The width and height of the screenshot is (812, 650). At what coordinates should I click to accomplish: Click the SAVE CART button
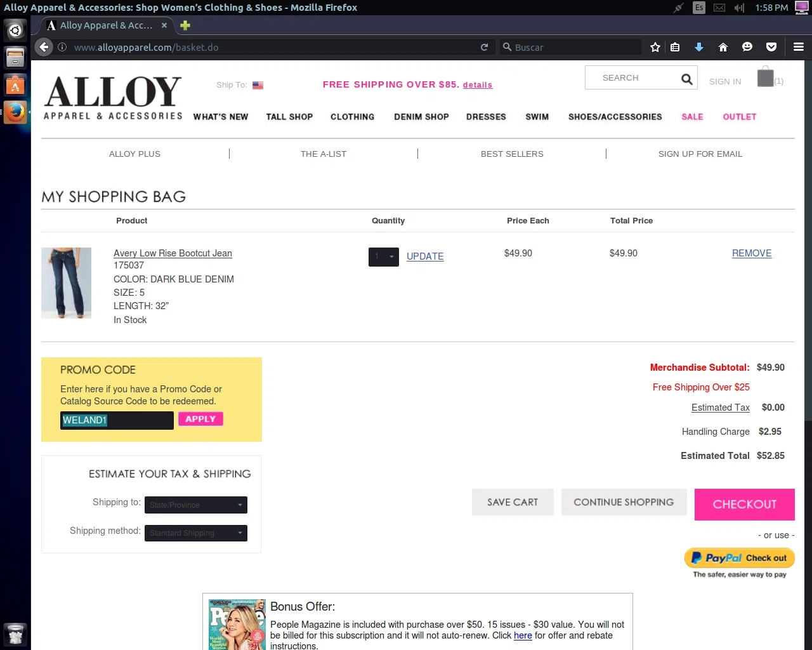pyautogui.click(x=513, y=502)
